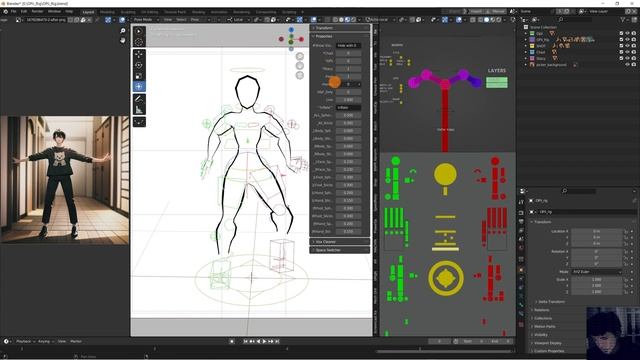Click the reference image of standing character

(x=64, y=180)
